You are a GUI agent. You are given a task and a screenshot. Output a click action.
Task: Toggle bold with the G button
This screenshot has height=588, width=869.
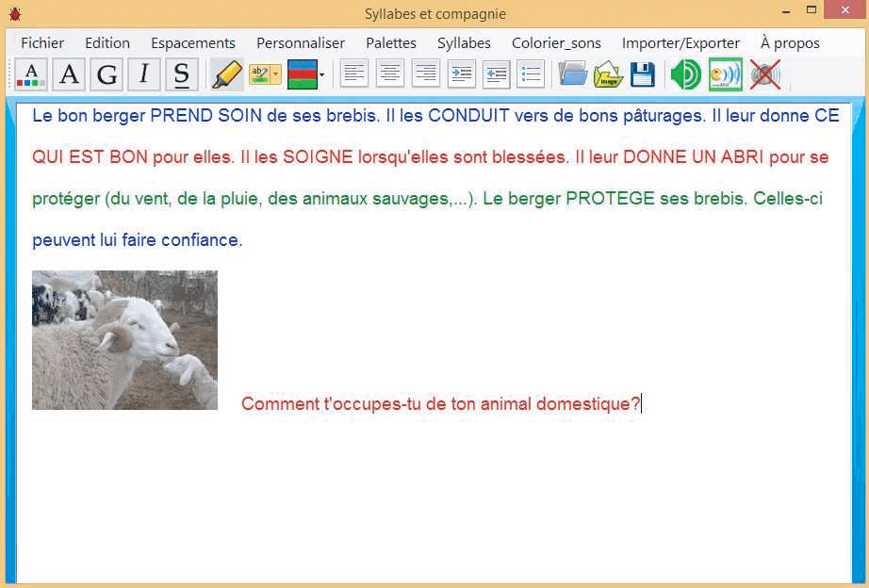pyautogui.click(x=107, y=74)
